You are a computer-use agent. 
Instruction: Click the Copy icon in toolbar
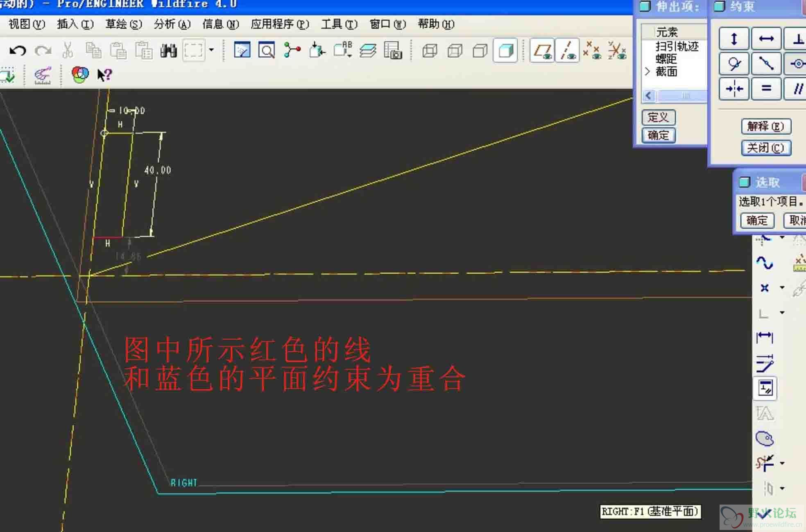tap(93, 50)
